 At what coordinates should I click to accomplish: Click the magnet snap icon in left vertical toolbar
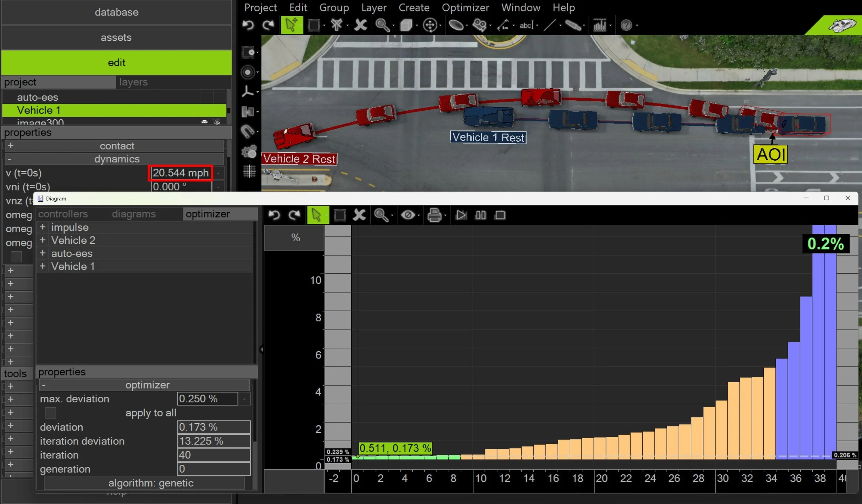(248, 131)
